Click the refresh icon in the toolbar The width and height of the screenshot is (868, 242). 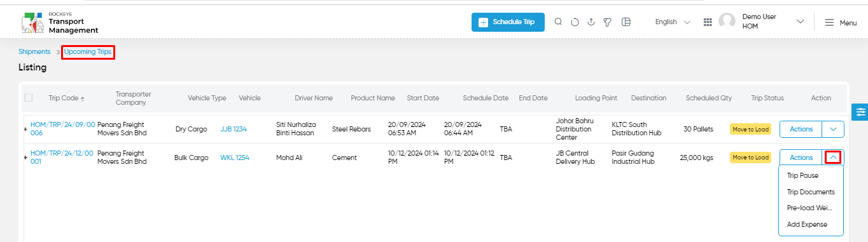tap(575, 22)
